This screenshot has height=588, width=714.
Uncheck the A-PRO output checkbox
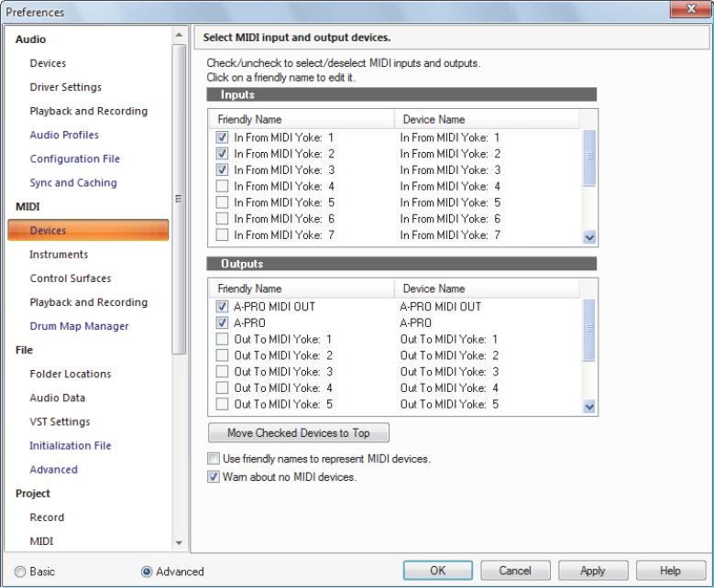222,322
